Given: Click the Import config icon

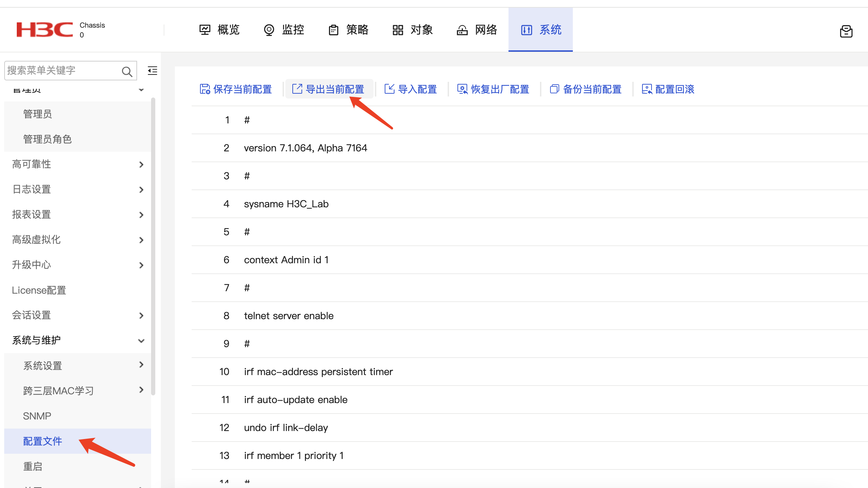Looking at the screenshot, I should (x=389, y=89).
